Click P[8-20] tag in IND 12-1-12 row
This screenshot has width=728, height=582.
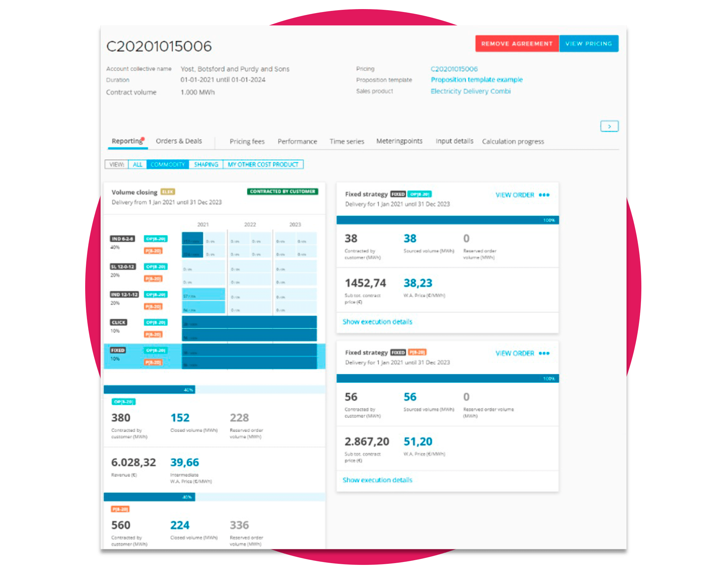[153, 307]
